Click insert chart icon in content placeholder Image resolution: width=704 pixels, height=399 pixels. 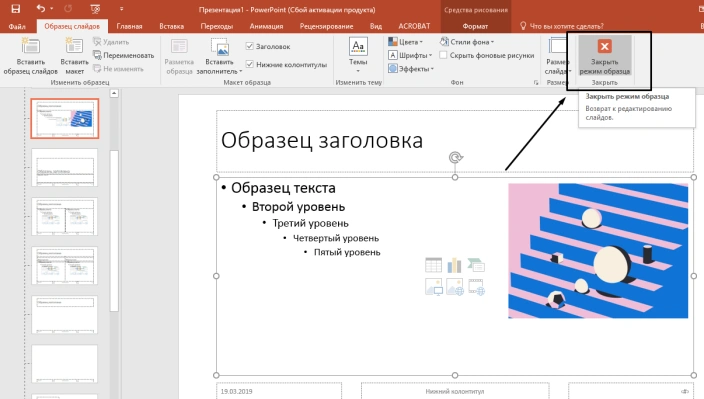coord(454,265)
